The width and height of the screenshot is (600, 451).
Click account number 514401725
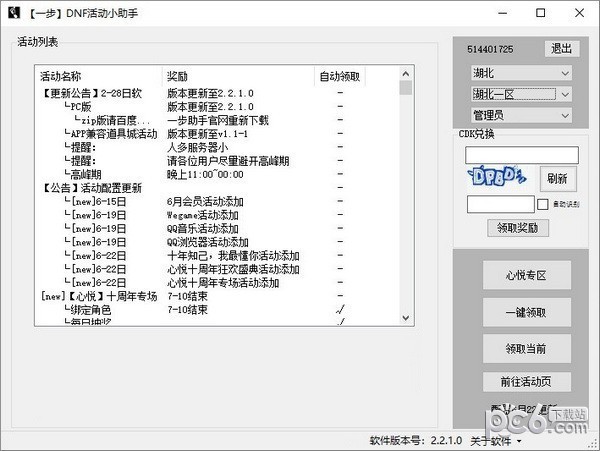coord(490,49)
